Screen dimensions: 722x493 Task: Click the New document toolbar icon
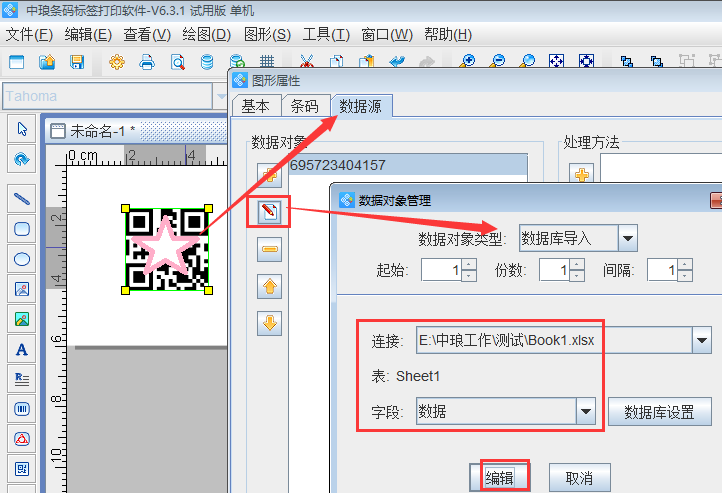click(17, 61)
